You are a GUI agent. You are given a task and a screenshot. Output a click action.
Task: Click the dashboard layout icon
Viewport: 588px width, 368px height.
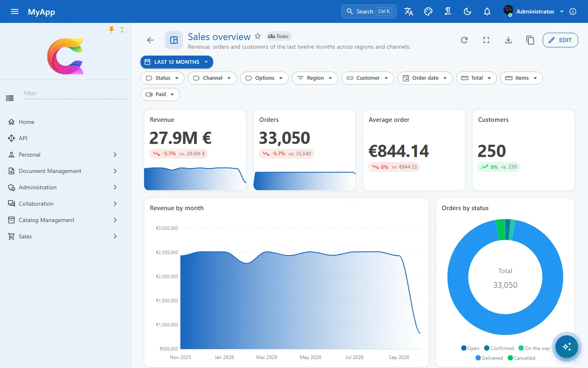(x=174, y=40)
